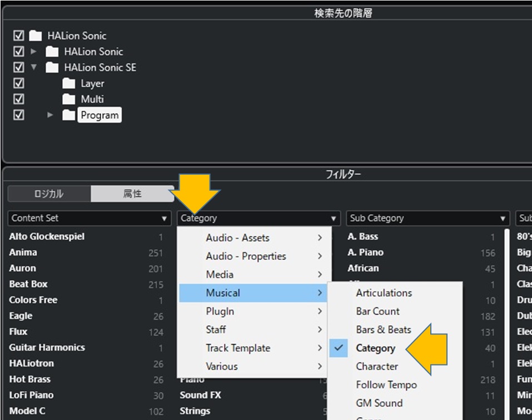The image size is (532, 420).
Task: Select the PlugIn menu entry
Action: 220,312
